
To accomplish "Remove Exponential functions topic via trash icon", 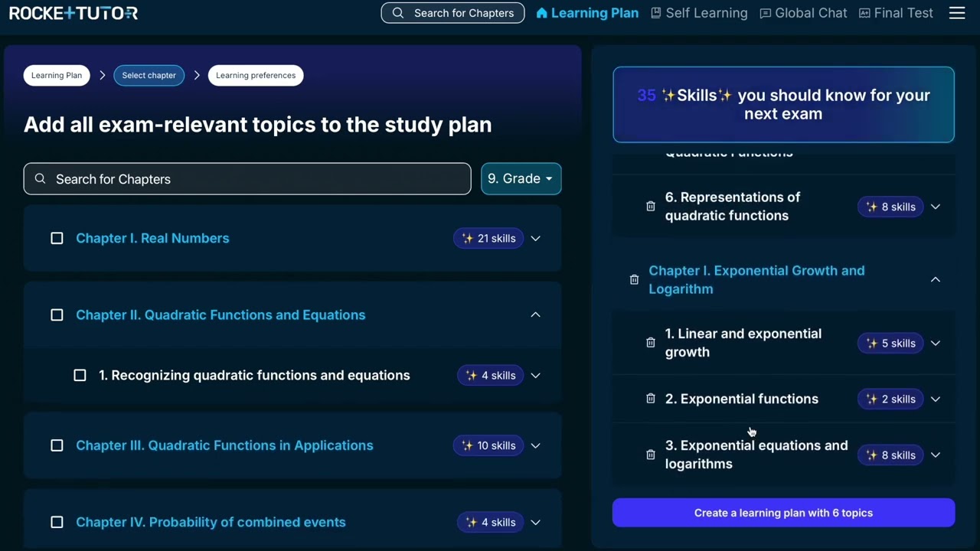I will click(650, 399).
